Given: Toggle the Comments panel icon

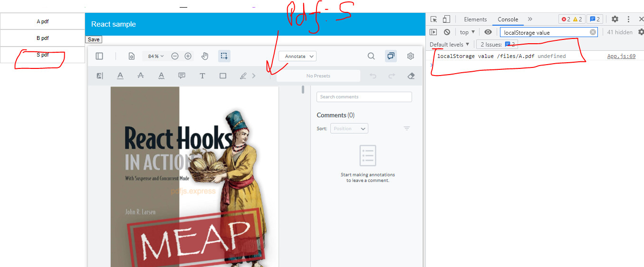Looking at the screenshot, I should click(x=391, y=56).
